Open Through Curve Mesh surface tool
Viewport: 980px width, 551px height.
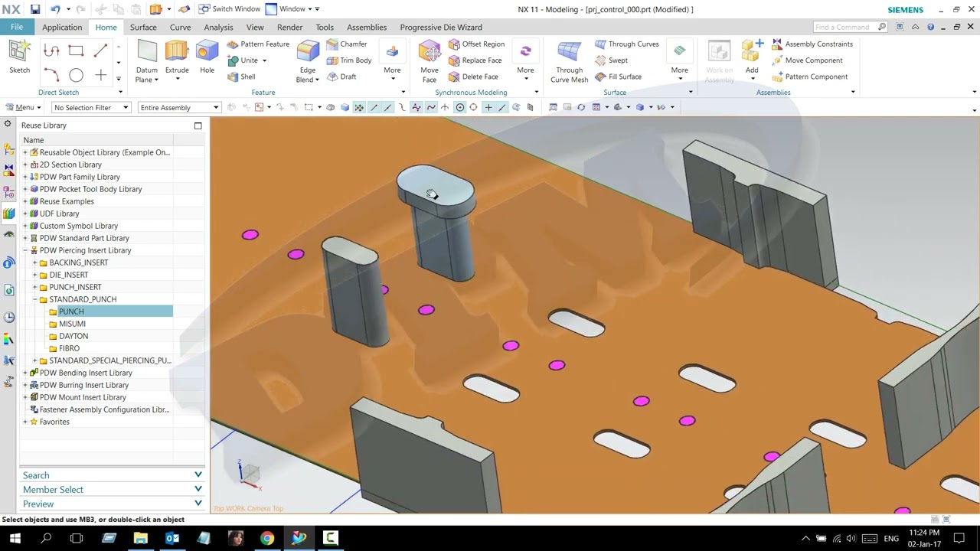click(569, 61)
